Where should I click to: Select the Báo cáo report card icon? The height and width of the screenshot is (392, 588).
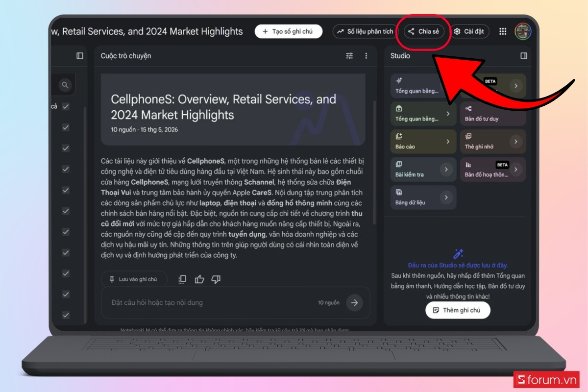(399, 136)
